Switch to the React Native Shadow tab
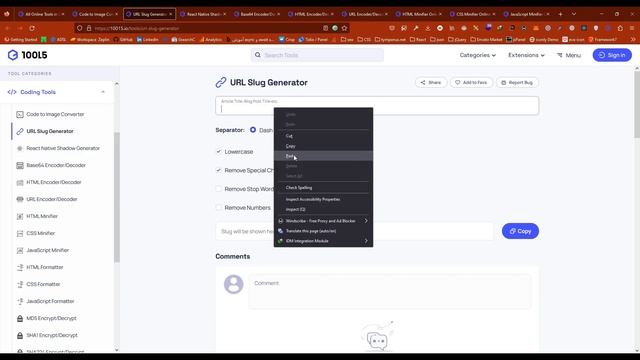The height and width of the screenshot is (360, 640). point(203,14)
